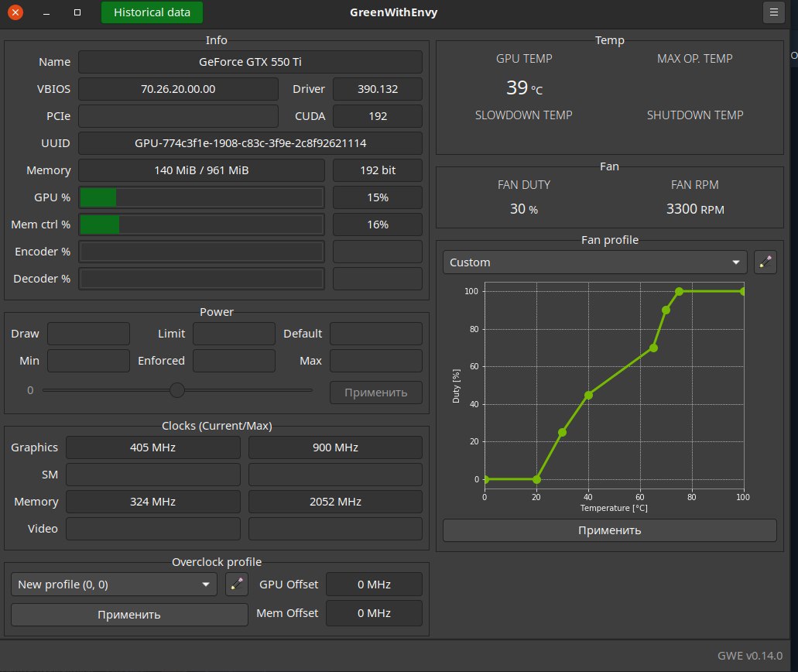Click the empty SM current clock field
This screenshot has width=798, height=672.
click(152, 475)
